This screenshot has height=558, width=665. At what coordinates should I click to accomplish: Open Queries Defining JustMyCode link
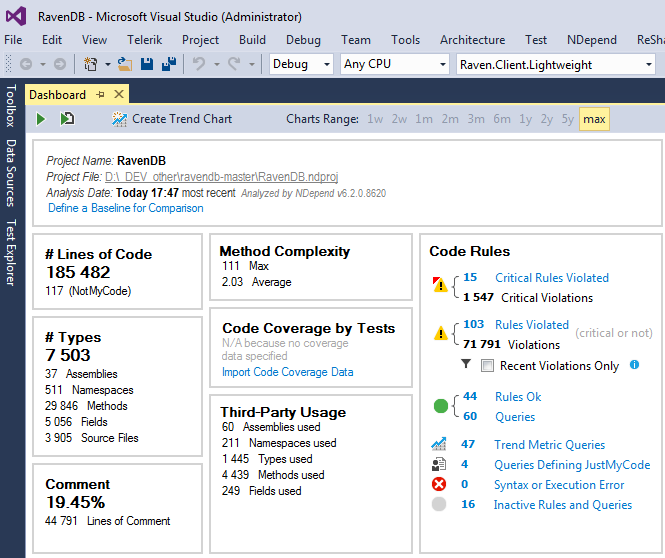(572, 465)
